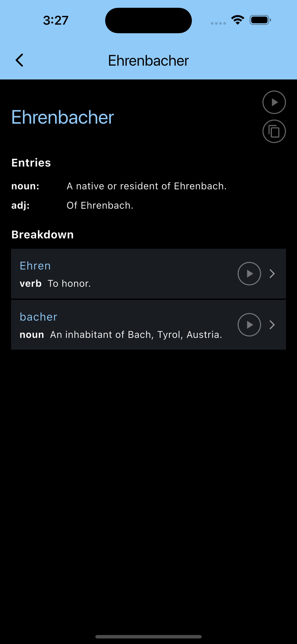Tap the battery status icon
This screenshot has width=297, height=644.
point(260,20)
